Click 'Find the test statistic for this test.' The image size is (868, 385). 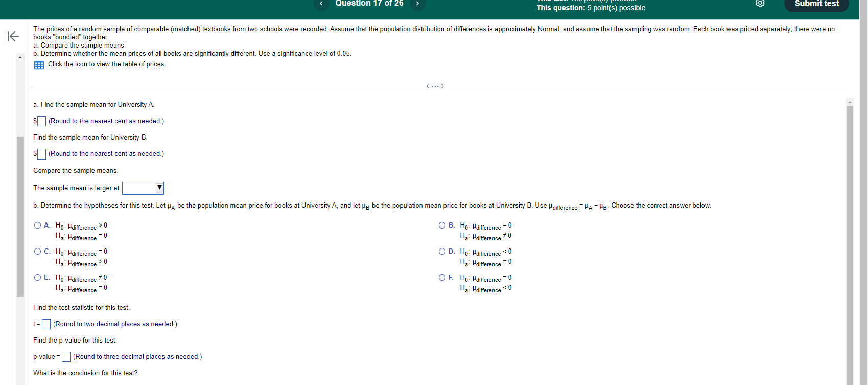coord(82,308)
